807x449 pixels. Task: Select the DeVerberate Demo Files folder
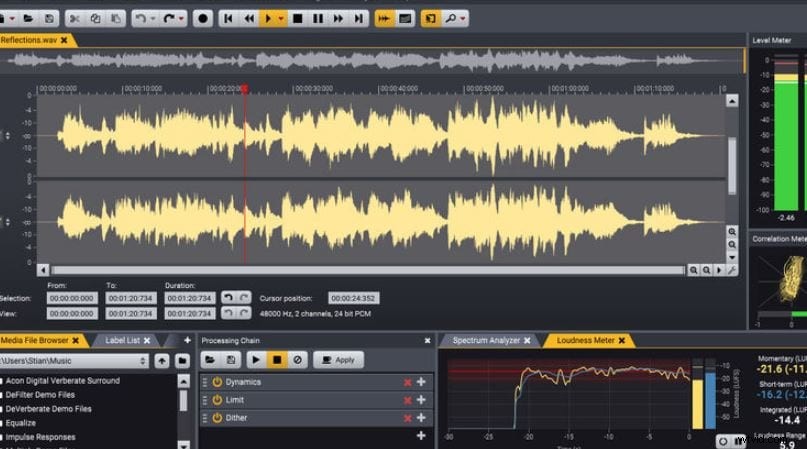coord(48,409)
